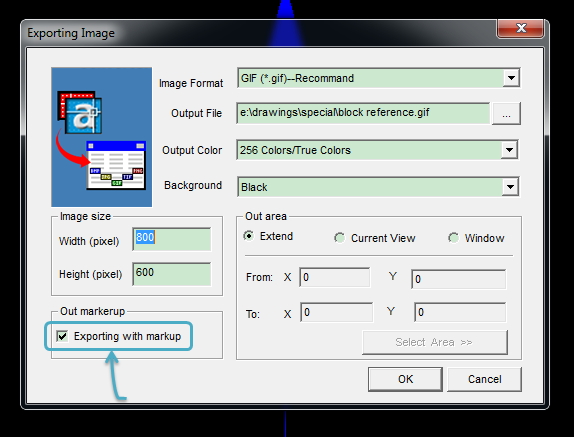
Task: Click the From X coordinate field
Action: coord(335,277)
